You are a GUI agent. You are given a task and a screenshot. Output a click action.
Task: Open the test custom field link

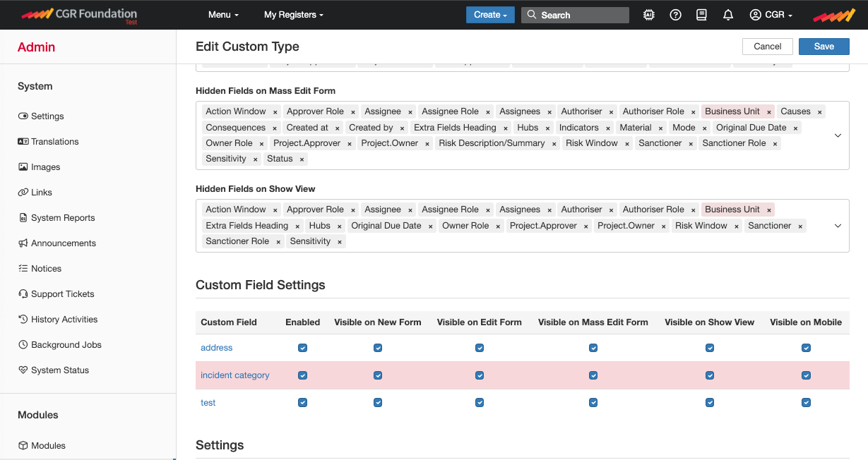(x=208, y=403)
